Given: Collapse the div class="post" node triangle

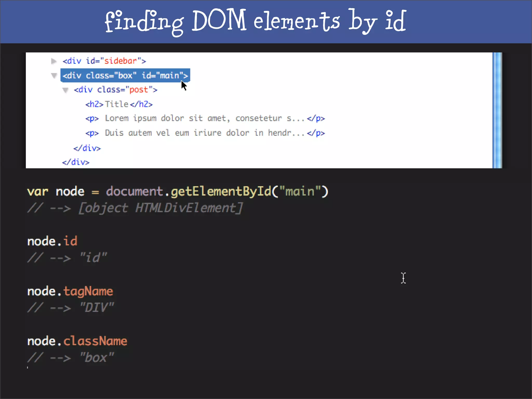Looking at the screenshot, I should pyautogui.click(x=65, y=90).
